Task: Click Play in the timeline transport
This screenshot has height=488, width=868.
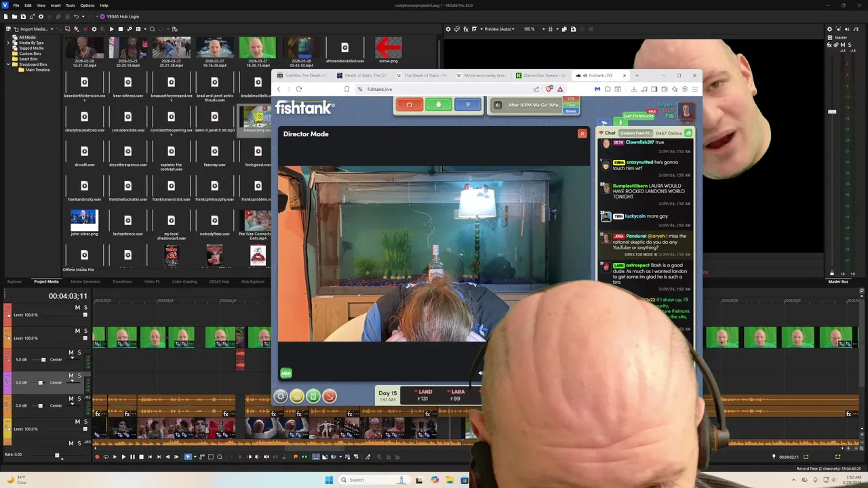Action: (123, 457)
